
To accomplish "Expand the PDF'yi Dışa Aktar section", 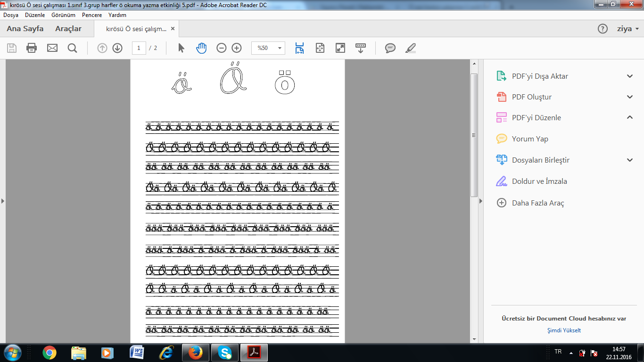I will pyautogui.click(x=630, y=76).
